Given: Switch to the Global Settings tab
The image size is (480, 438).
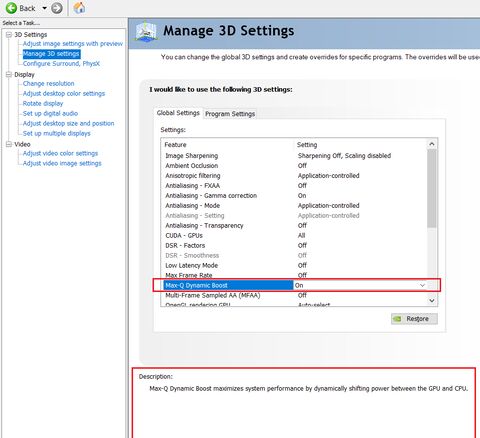Looking at the screenshot, I should (x=178, y=113).
